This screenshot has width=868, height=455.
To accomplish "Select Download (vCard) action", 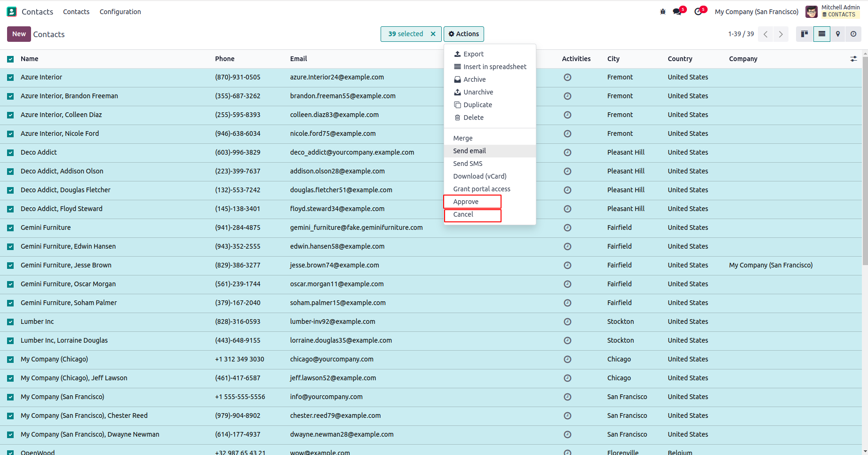I will click(x=490, y=176).
